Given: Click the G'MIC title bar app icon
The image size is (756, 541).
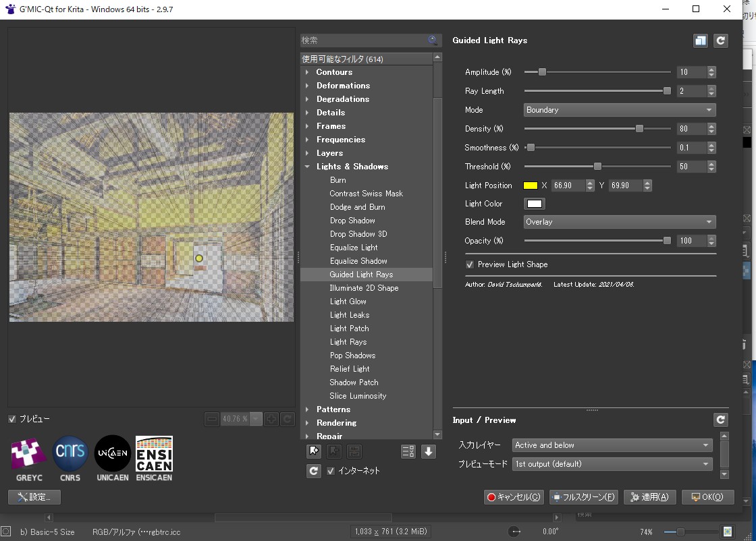Looking at the screenshot, I should click(10, 9).
